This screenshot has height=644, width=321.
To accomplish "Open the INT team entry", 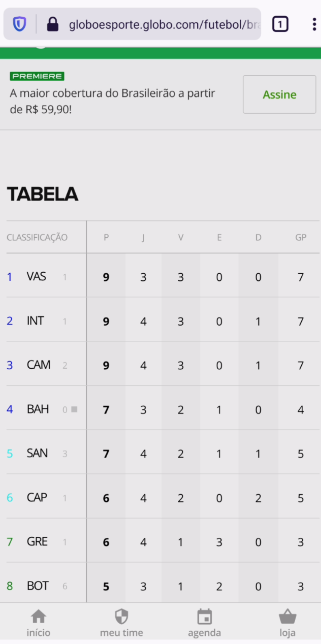I will (x=163, y=321).
